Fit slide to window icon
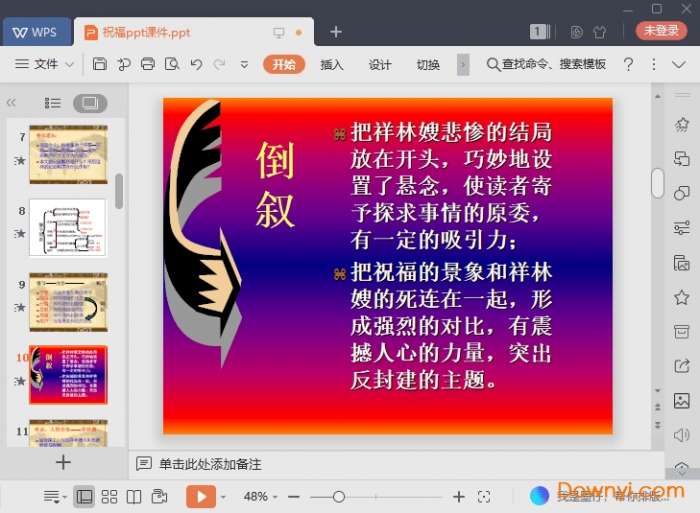The image size is (700, 513). coord(484,496)
